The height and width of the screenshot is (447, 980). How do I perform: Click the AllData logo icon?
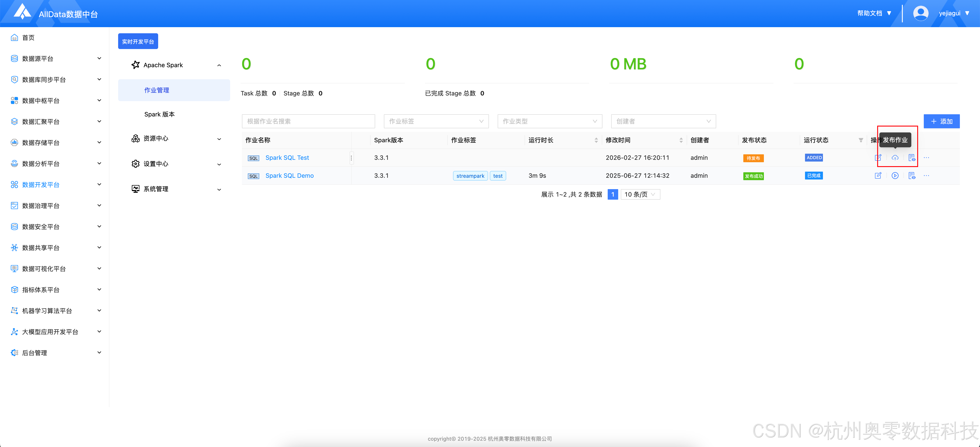(23, 12)
